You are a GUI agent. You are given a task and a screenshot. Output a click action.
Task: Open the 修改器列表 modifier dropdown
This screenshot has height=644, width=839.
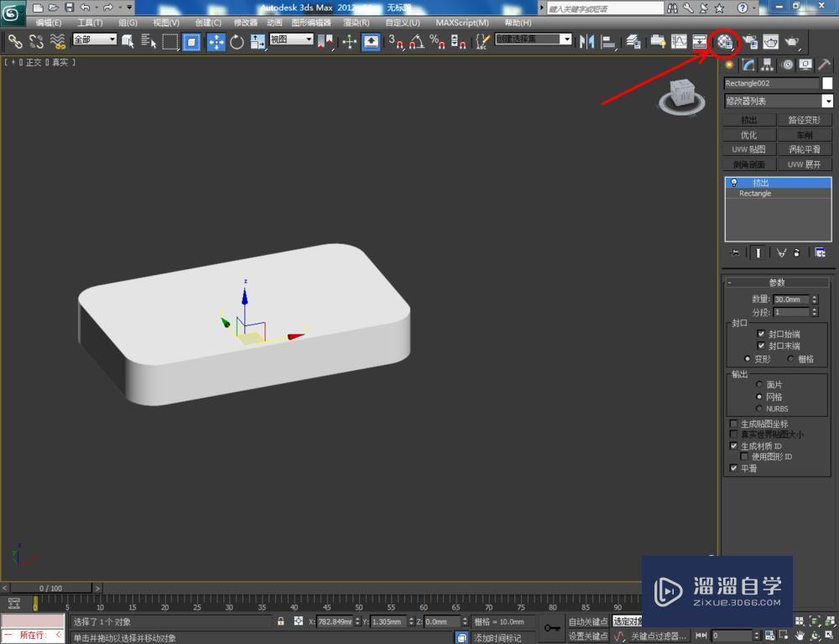(829, 101)
